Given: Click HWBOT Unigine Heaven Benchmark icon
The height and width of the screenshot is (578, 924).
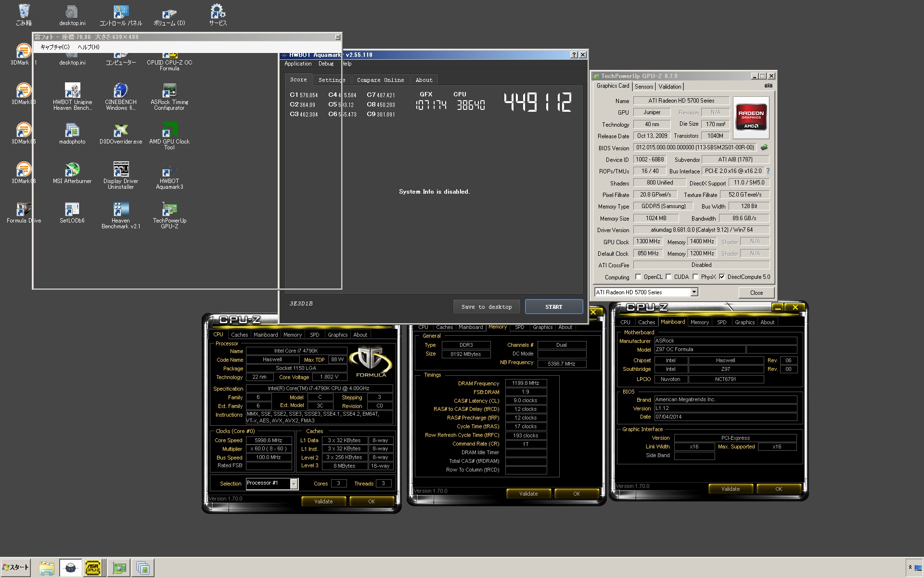Looking at the screenshot, I should pos(72,97).
